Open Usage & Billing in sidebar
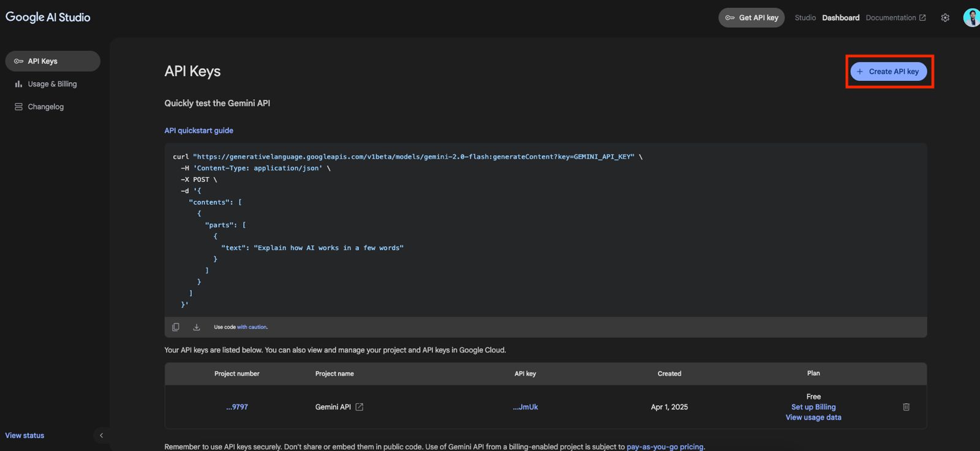 [53, 84]
